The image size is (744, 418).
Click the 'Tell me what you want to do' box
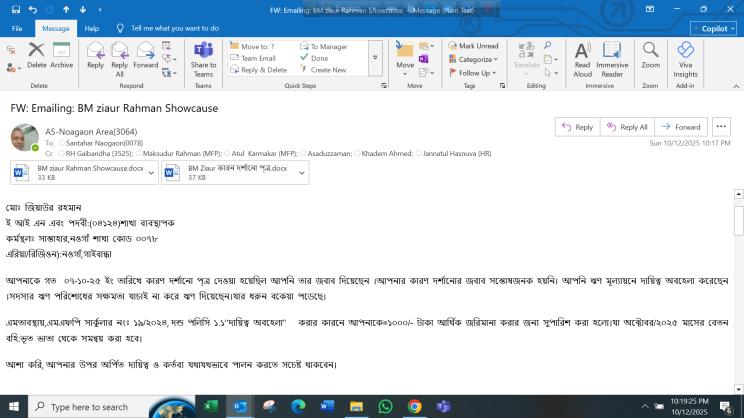pos(175,29)
